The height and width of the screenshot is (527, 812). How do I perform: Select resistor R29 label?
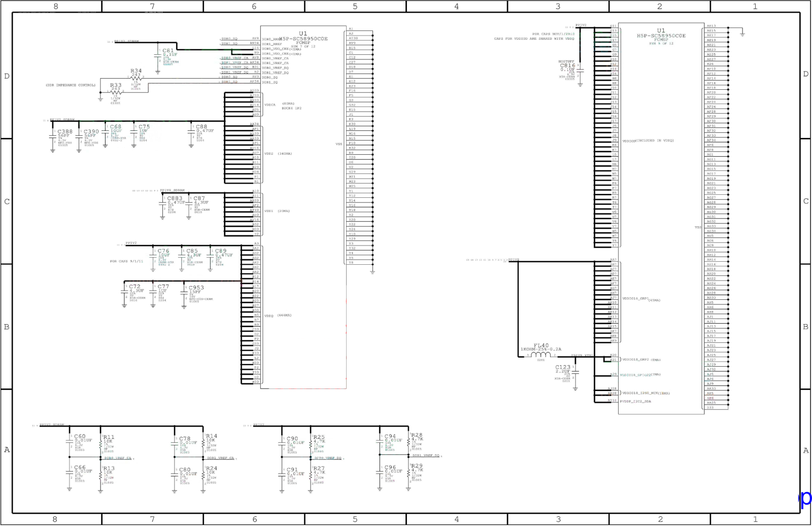pyautogui.click(x=417, y=466)
